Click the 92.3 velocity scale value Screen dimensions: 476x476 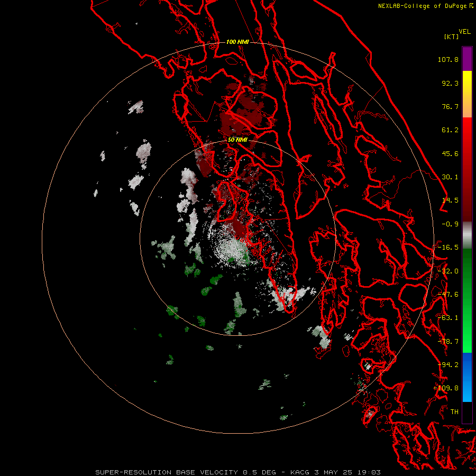pos(450,83)
